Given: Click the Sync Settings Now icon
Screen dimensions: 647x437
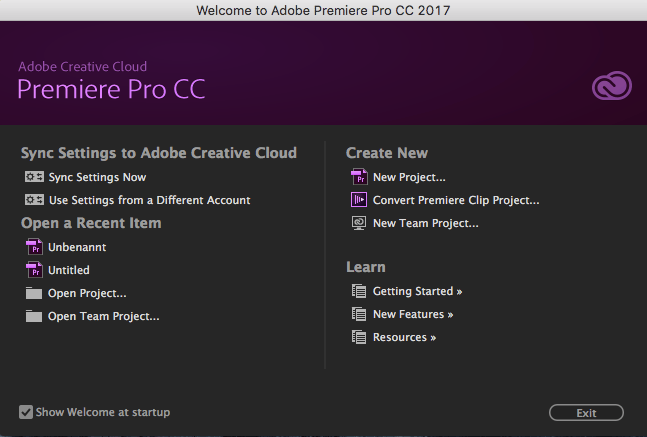Looking at the screenshot, I should click(x=34, y=177).
